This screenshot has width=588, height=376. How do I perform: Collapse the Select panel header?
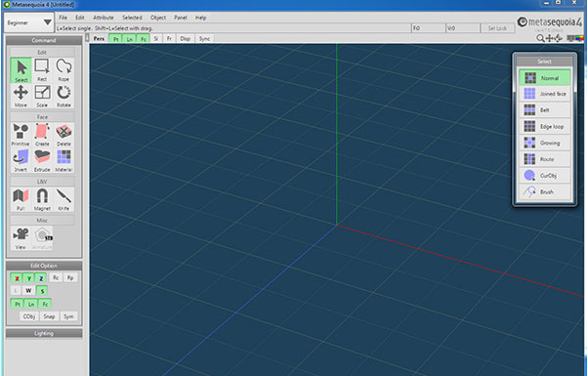click(544, 62)
